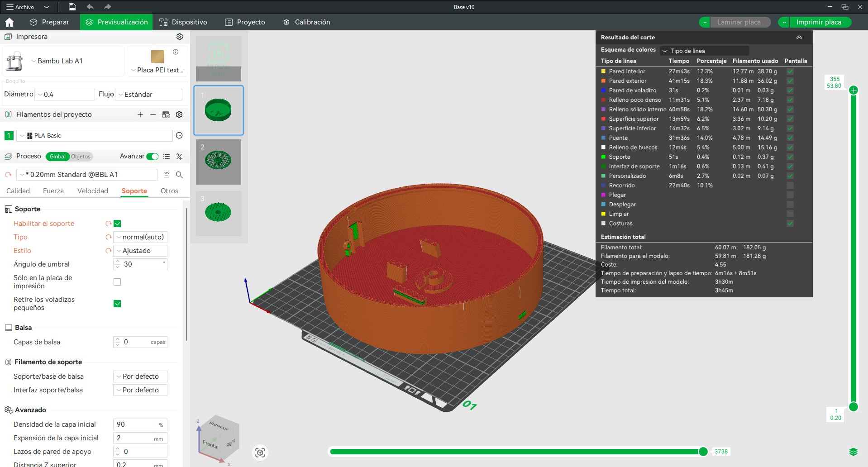Switch to Preparar tab
Image resolution: width=868 pixels, height=467 pixels.
50,22
